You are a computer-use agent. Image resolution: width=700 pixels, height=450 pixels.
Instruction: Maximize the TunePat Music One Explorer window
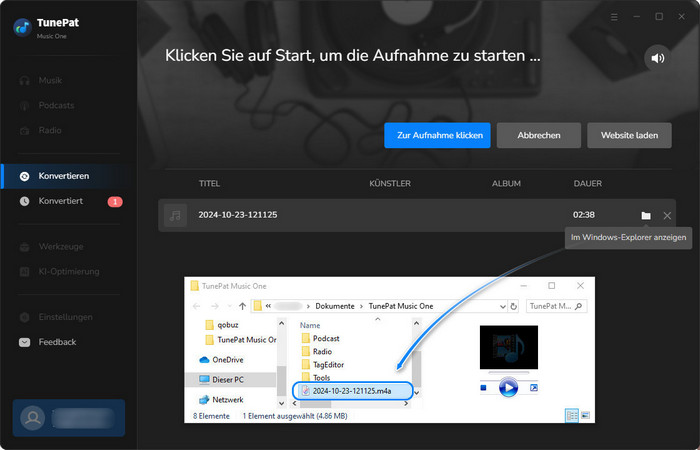tap(552, 286)
